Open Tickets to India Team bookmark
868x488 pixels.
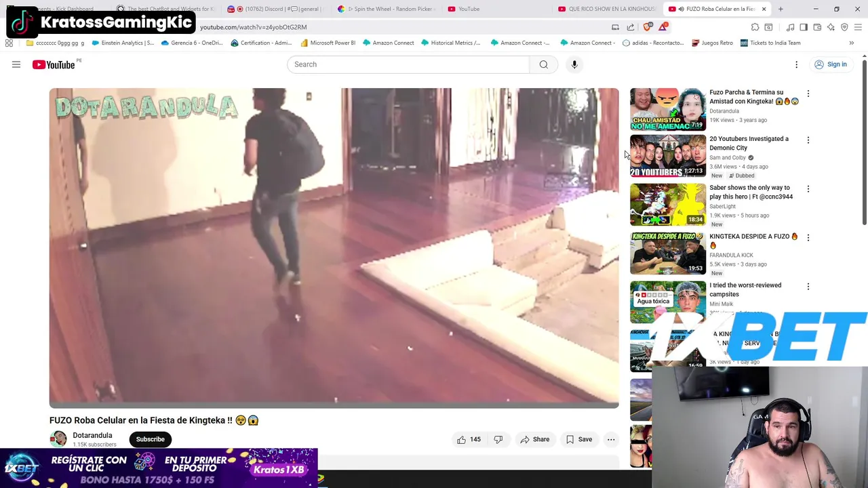point(770,43)
